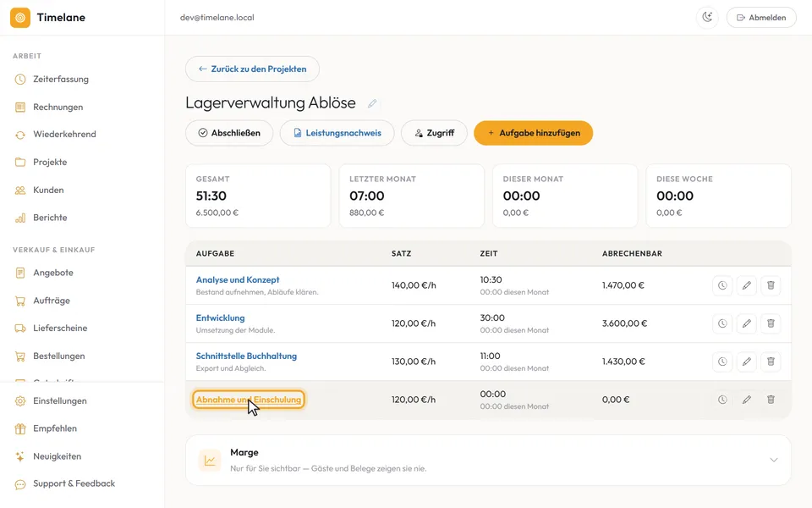The height and width of the screenshot is (508, 812).
Task: Delete Entwicklung task with trash icon
Action: click(x=771, y=323)
